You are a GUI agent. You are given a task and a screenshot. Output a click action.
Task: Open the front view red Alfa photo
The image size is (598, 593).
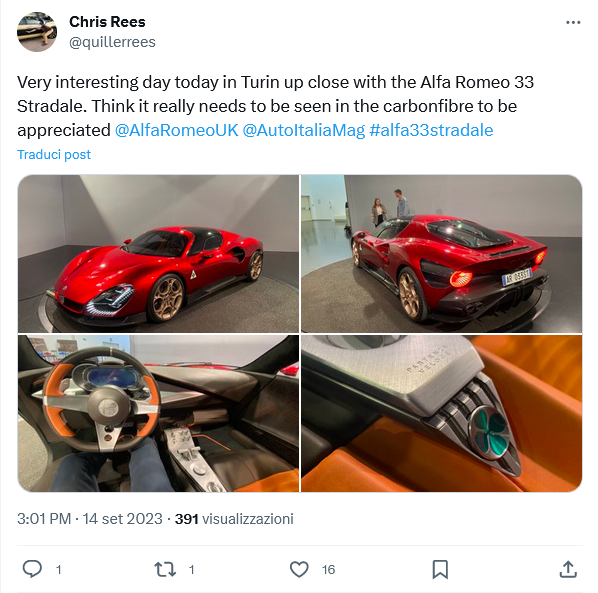click(x=158, y=254)
